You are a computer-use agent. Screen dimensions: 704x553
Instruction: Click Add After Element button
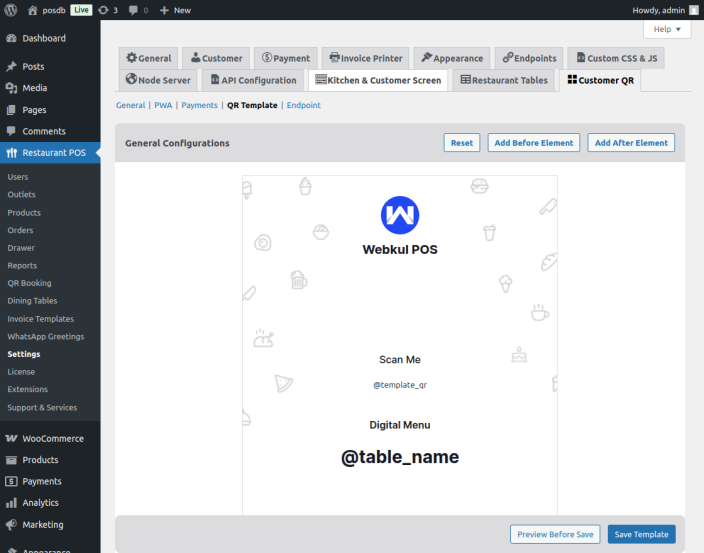631,143
